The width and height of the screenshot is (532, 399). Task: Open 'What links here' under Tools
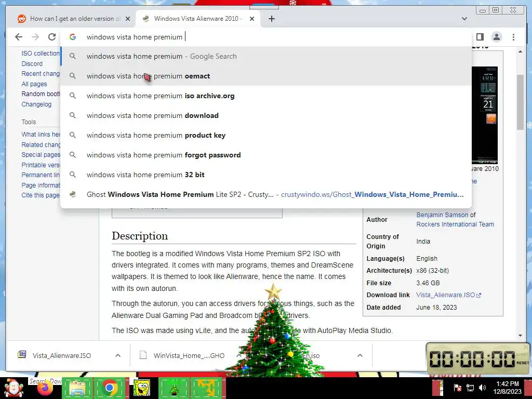coord(41,135)
